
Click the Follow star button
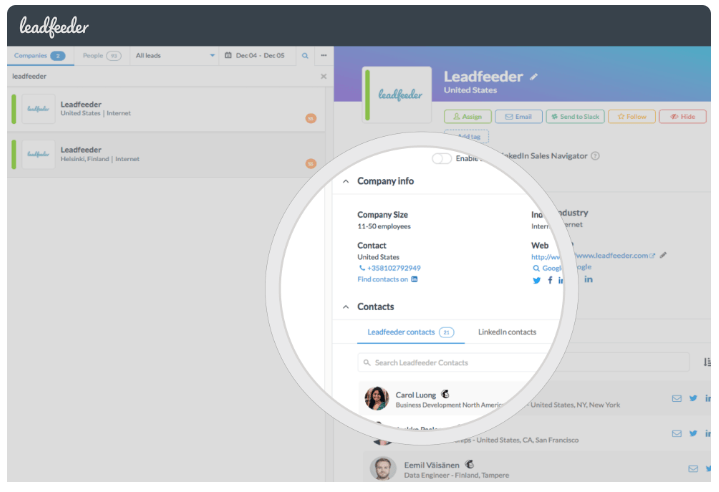632,116
